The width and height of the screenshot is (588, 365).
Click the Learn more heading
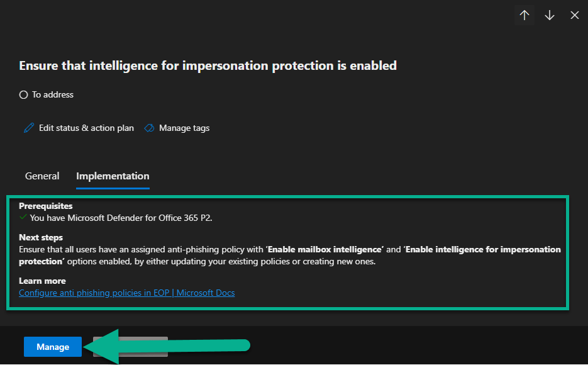pyautogui.click(x=42, y=281)
